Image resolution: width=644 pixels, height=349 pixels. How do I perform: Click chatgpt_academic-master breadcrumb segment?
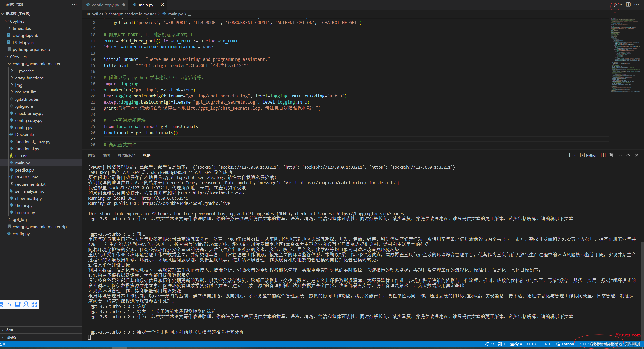point(132,14)
